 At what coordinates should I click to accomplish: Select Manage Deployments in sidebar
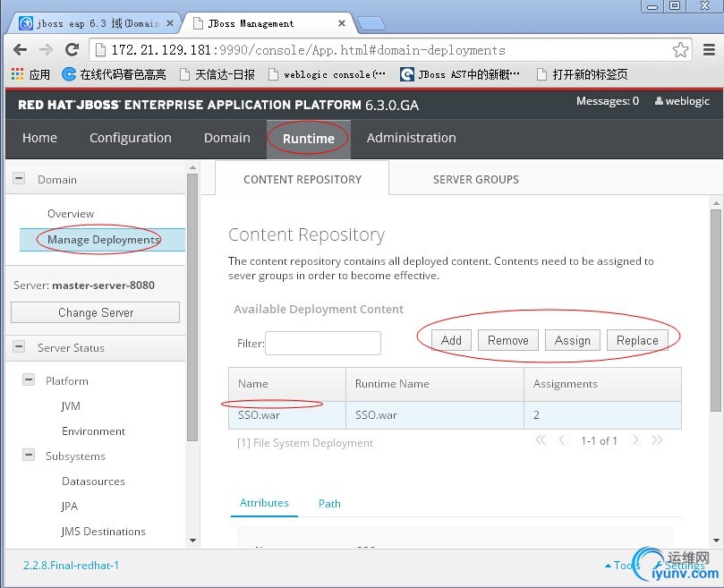coord(103,240)
